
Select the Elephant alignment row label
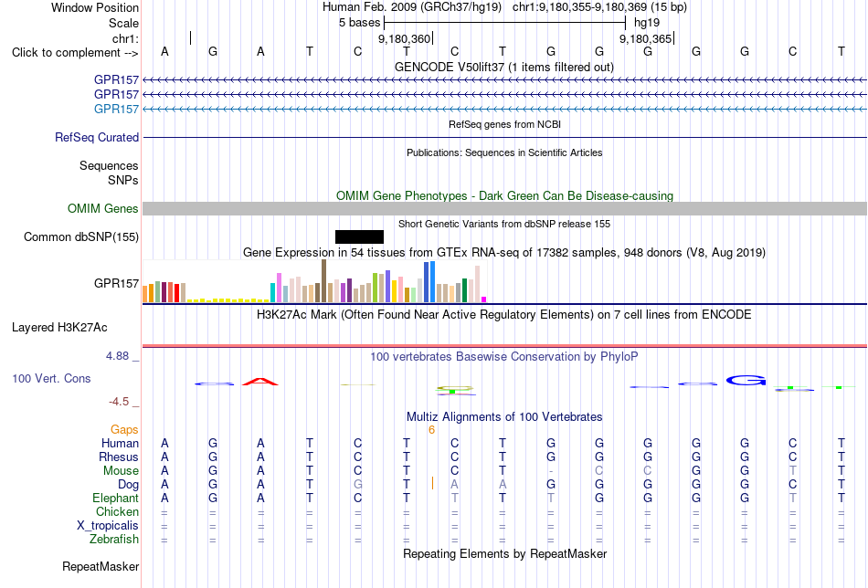point(115,498)
